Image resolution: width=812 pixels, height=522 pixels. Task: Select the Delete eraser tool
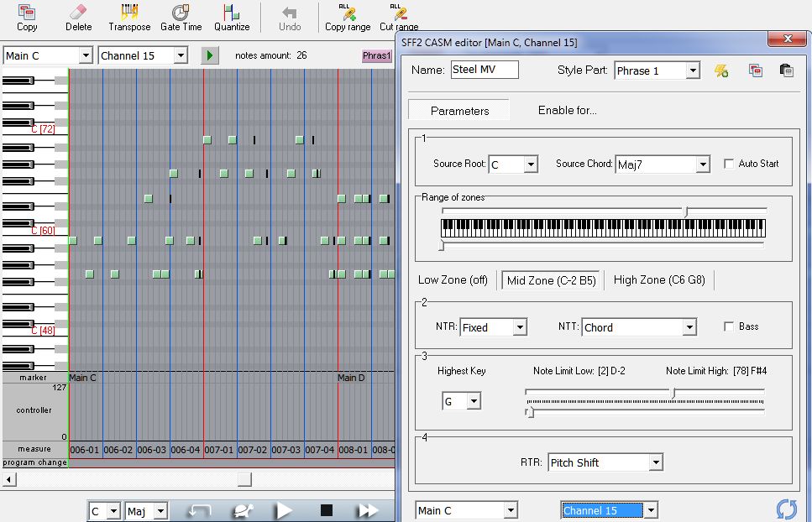pos(78,13)
